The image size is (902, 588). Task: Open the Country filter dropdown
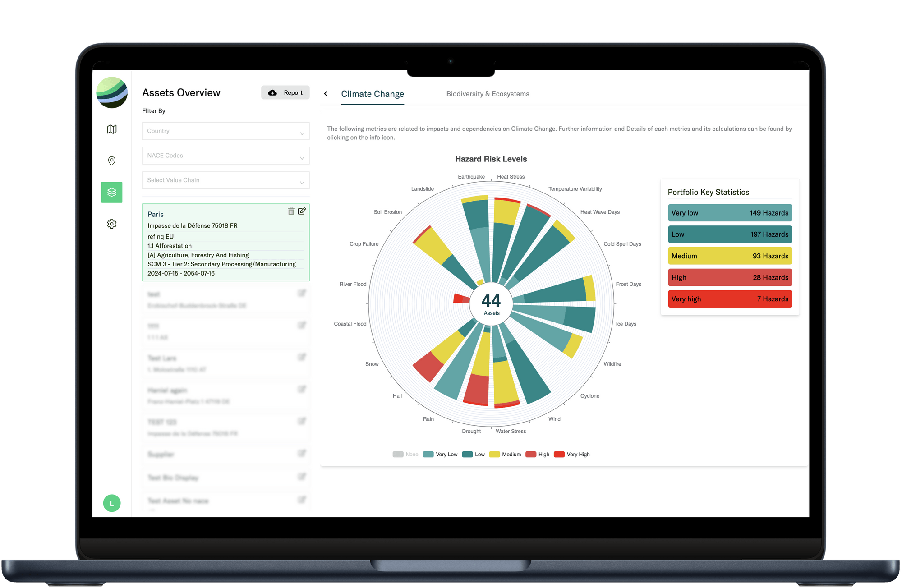(226, 131)
